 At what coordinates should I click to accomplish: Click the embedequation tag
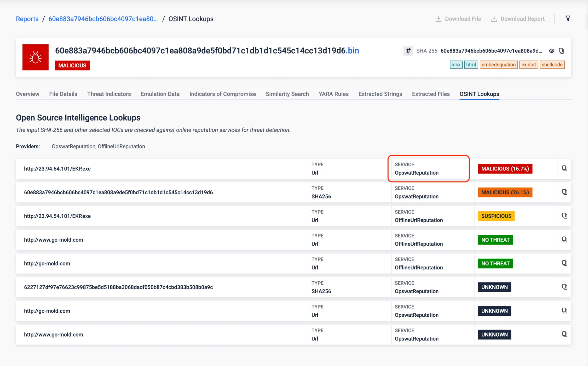click(498, 65)
